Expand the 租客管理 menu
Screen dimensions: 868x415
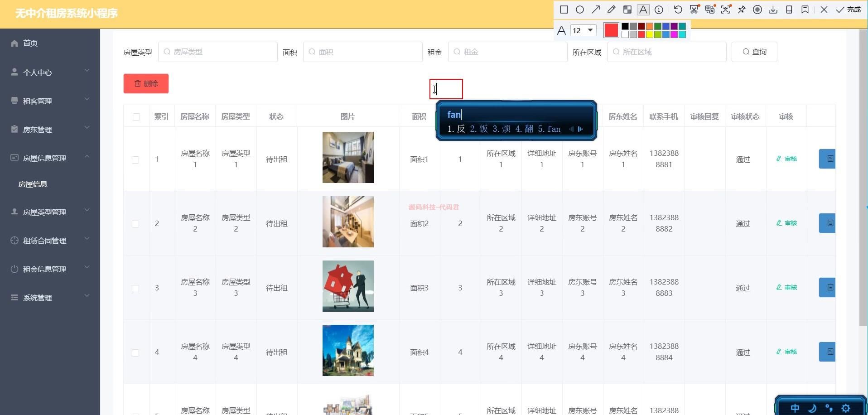point(50,101)
